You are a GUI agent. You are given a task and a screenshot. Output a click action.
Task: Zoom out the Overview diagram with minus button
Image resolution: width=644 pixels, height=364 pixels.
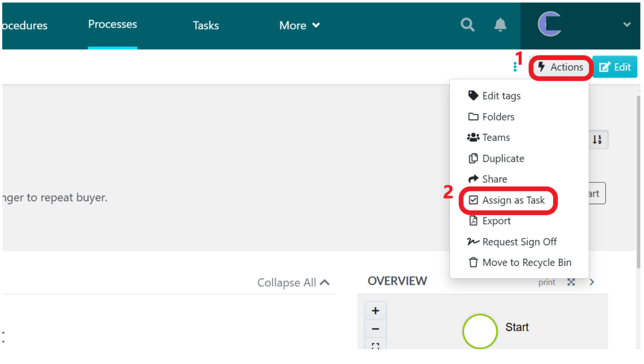tap(375, 329)
